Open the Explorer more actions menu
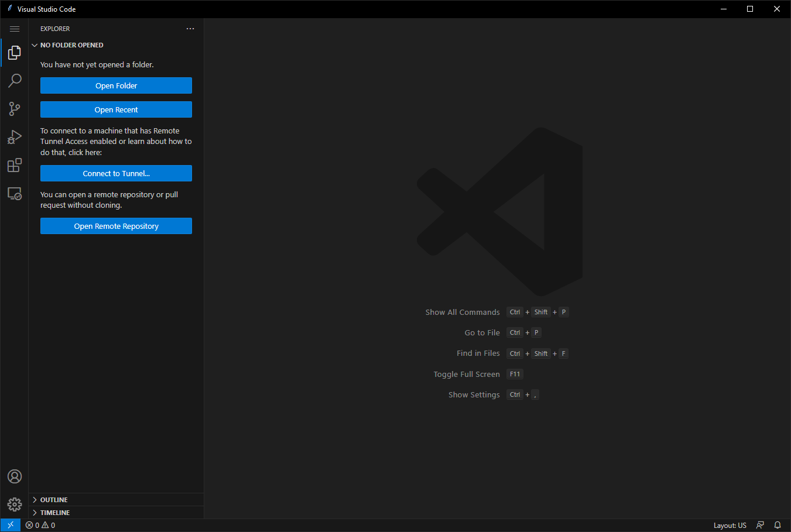This screenshot has height=532, width=791. tap(190, 28)
